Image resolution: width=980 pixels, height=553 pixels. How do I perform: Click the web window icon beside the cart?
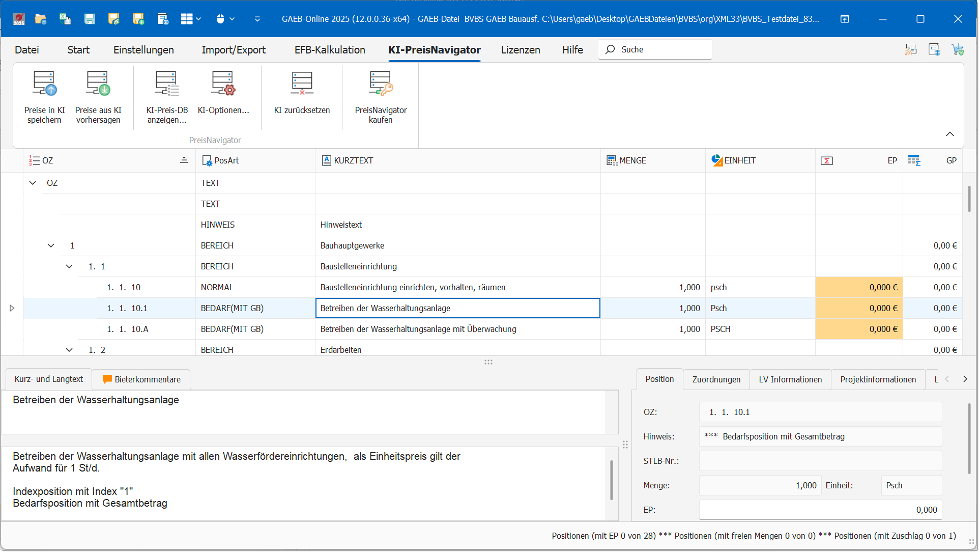click(934, 49)
